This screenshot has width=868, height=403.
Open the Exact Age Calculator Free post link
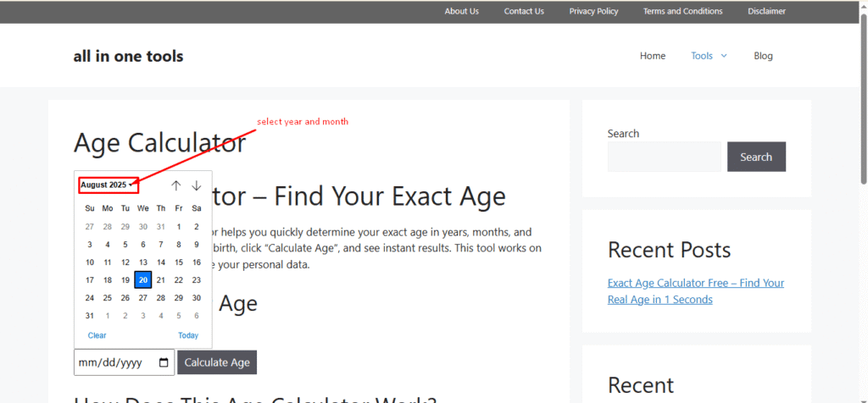tap(696, 291)
